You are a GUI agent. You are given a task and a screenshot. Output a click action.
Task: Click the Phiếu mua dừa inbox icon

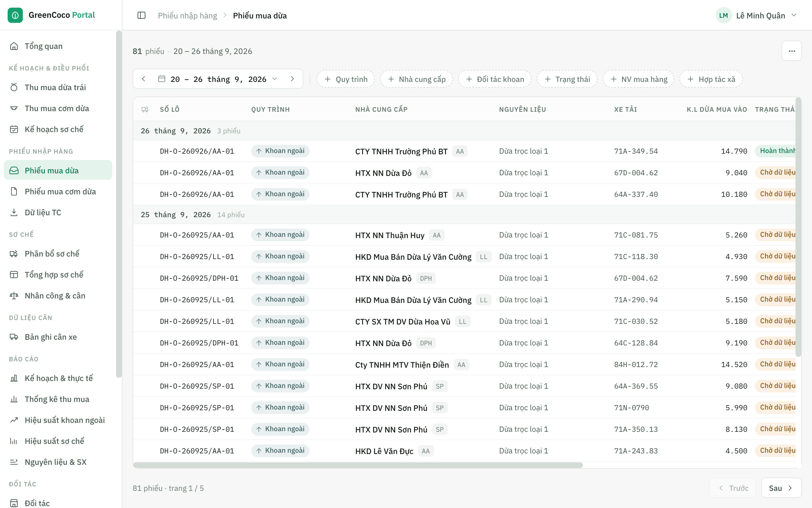click(14, 170)
